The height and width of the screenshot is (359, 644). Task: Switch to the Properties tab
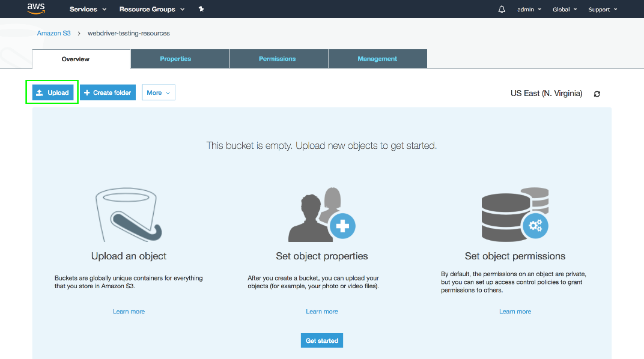(175, 59)
